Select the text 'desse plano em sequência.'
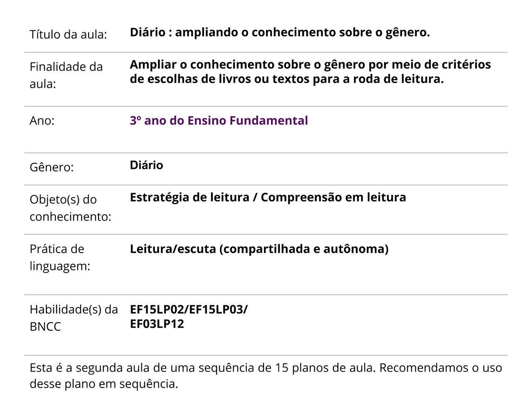The height and width of the screenshot is (399, 532). [x=104, y=384]
